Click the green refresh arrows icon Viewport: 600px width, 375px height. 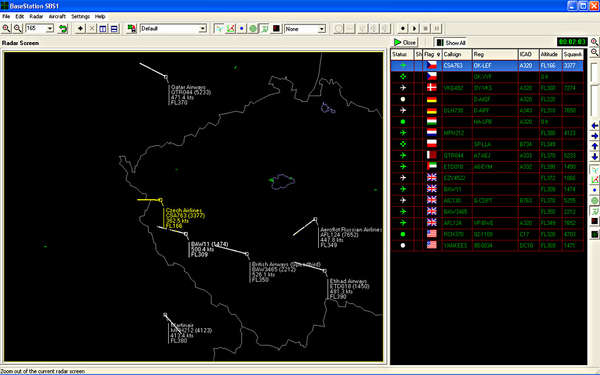pos(63,29)
